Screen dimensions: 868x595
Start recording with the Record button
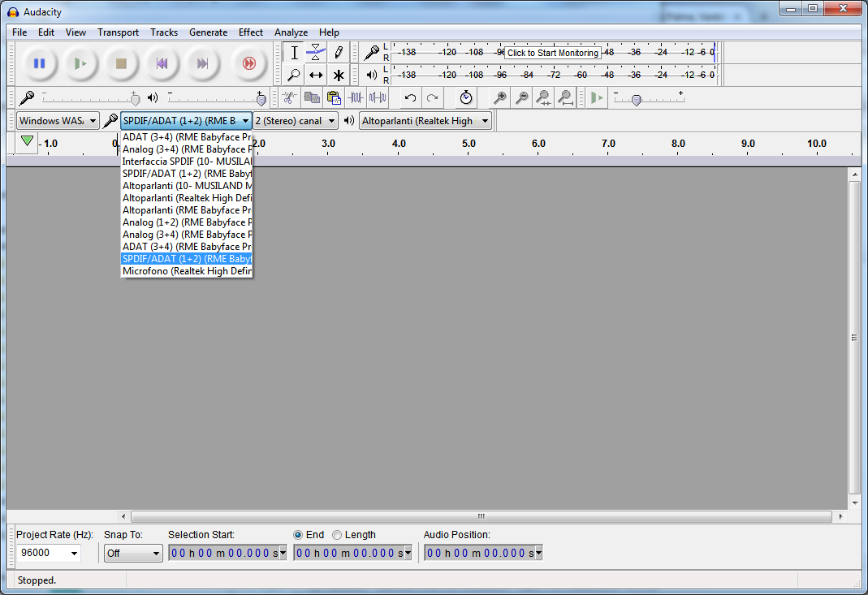click(x=249, y=63)
